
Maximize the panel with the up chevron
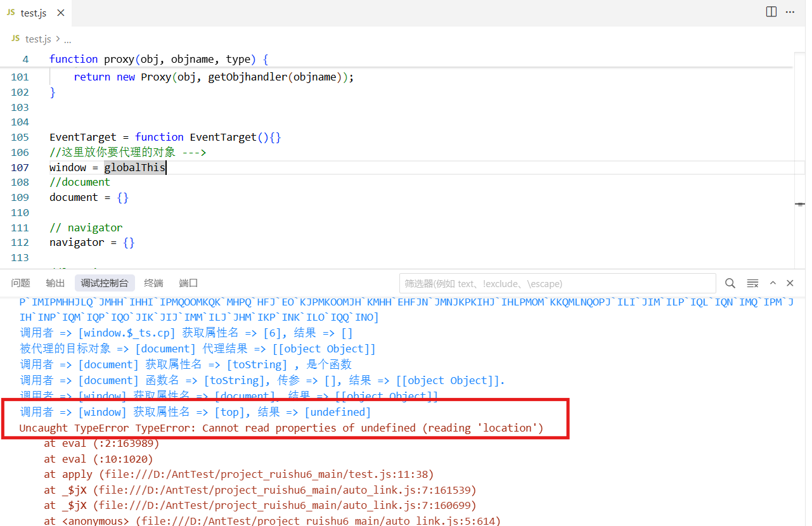pyautogui.click(x=773, y=283)
